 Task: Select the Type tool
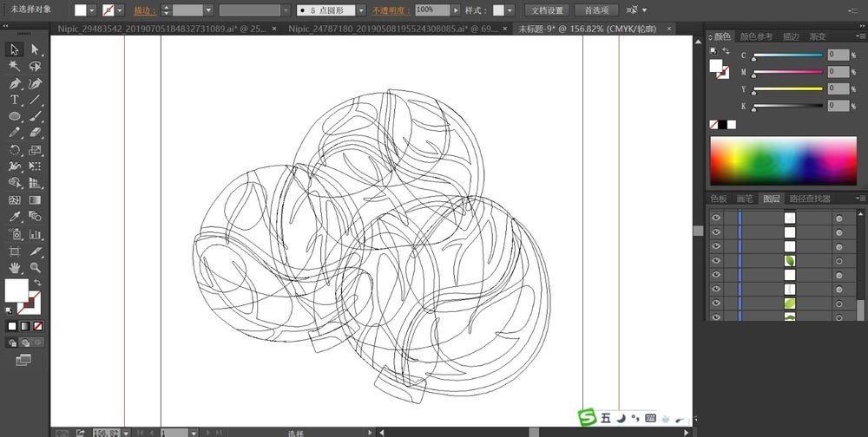click(15, 100)
